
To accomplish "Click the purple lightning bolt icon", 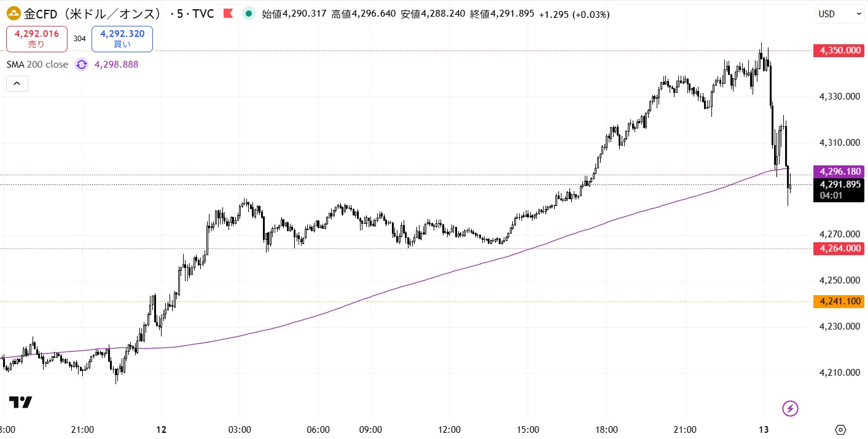I will pos(790,408).
